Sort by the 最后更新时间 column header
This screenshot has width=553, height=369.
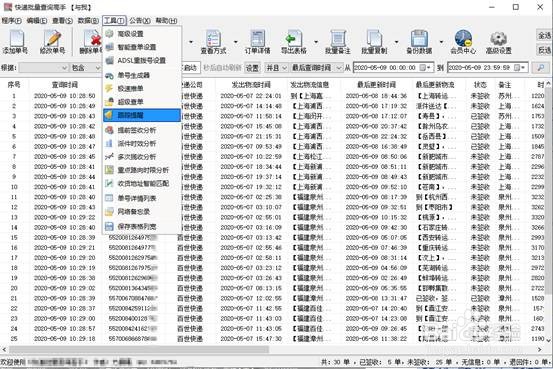(376, 85)
